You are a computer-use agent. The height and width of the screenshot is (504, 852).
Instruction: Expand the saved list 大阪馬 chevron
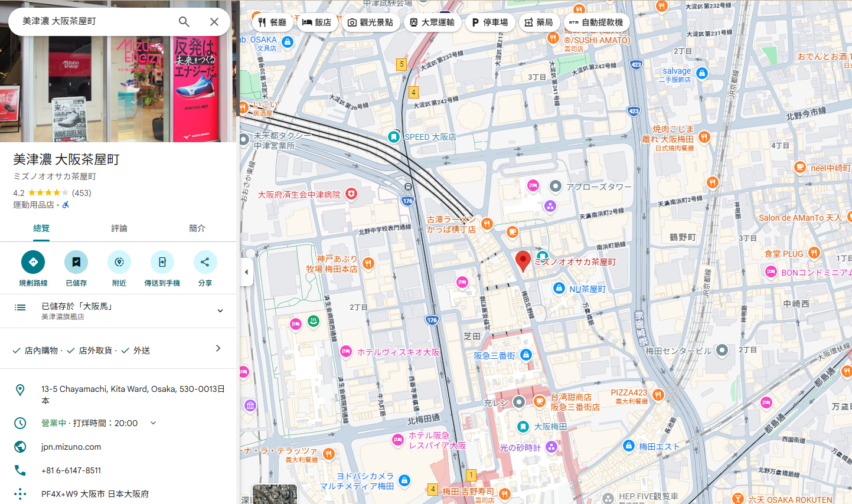(x=220, y=311)
